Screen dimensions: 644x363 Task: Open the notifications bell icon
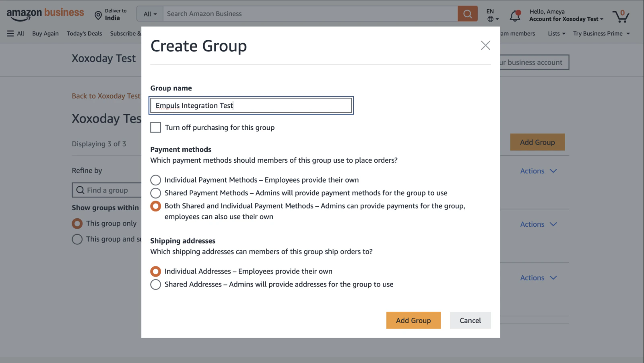coord(515,16)
